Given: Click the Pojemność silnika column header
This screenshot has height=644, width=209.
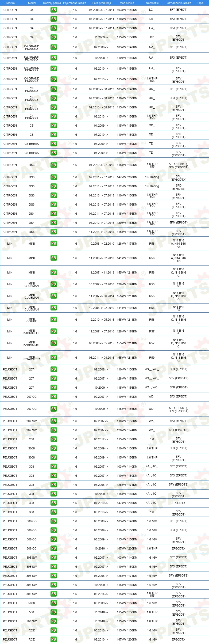Looking at the screenshot, I should 75,3.
